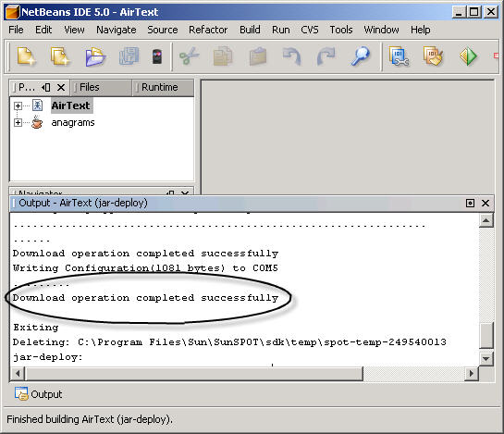Click the NetBeans cube title bar icon

click(x=12, y=13)
